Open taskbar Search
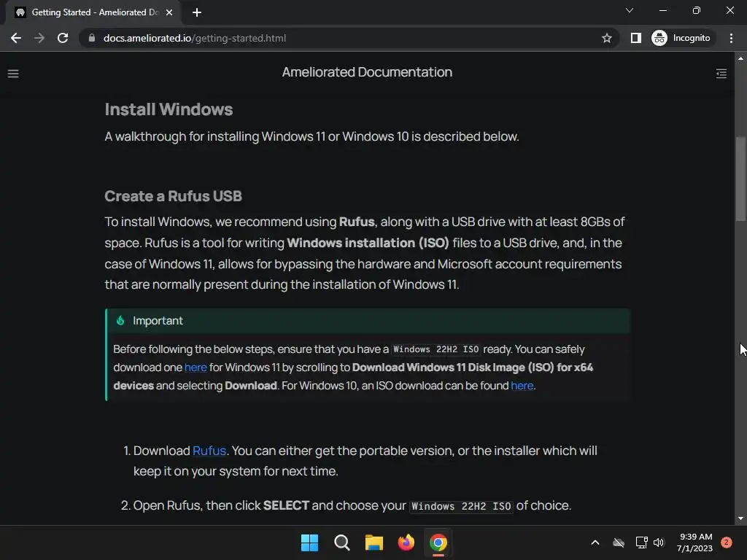Viewport: 747px width, 560px height. (x=341, y=542)
